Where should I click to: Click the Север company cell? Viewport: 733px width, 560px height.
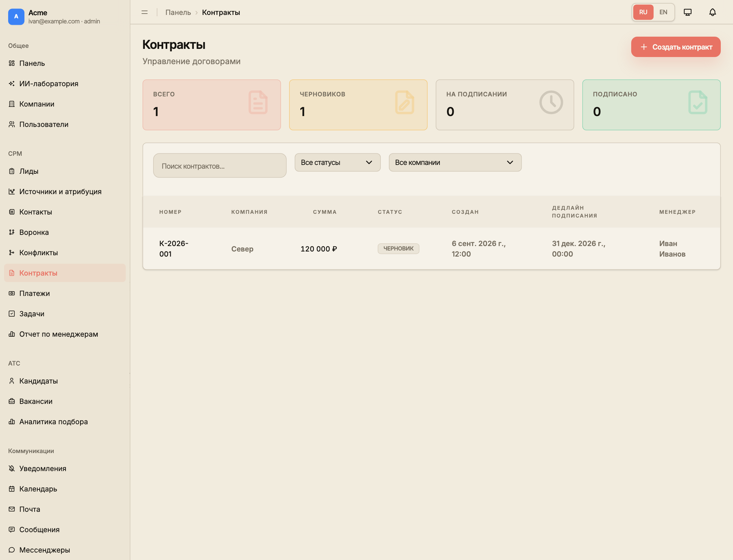click(x=242, y=249)
